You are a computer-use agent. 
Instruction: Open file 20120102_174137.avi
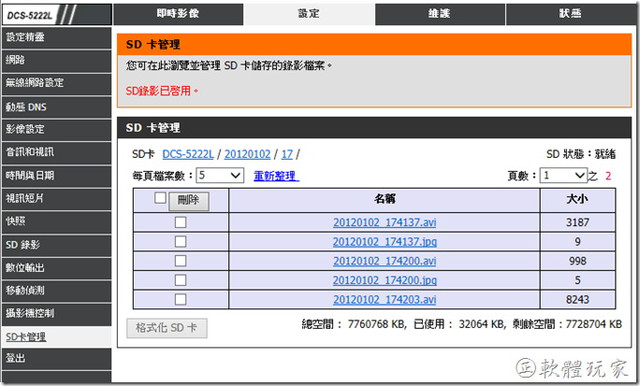pyautogui.click(x=384, y=222)
